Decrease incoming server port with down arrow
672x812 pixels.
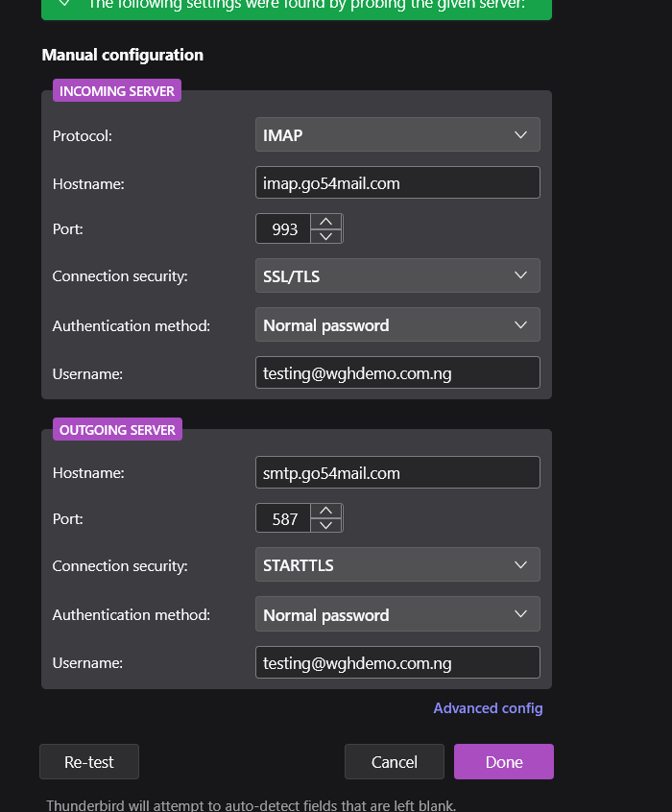click(326, 236)
